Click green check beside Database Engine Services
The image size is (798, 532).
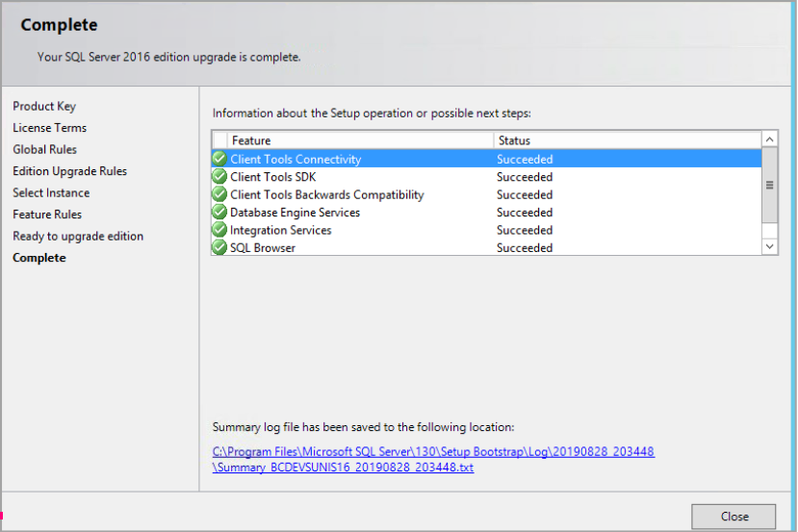pos(219,213)
